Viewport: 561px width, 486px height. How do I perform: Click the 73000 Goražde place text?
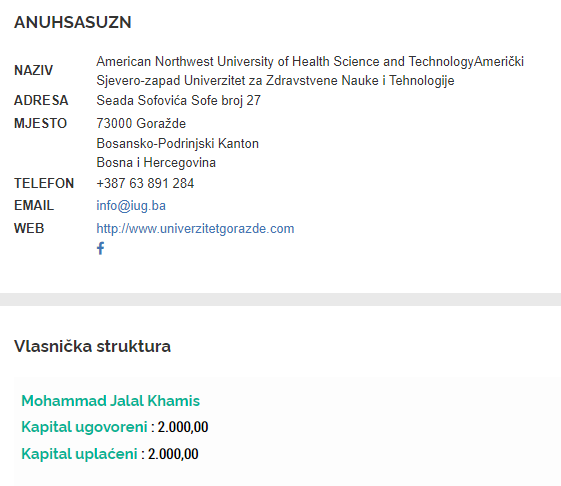pos(141,123)
